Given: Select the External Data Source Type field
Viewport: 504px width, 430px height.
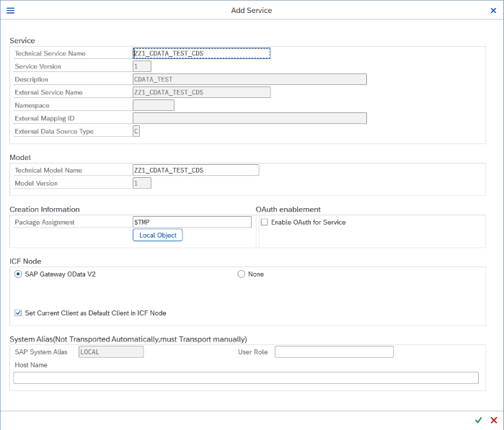Looking at the screenshot, I should tap(136, 131).
